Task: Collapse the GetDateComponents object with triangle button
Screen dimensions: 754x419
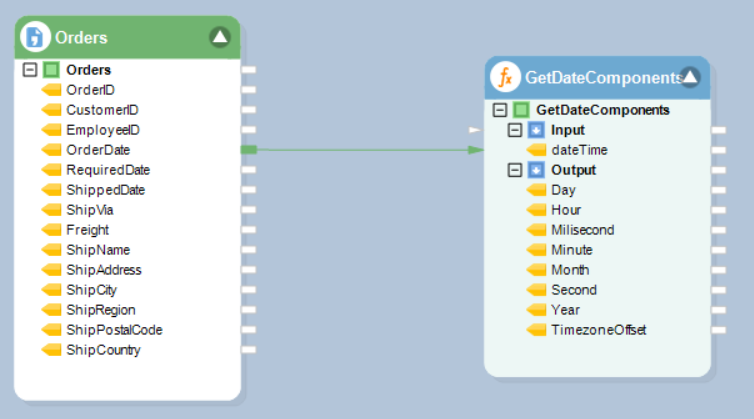Action: click(x=690, y=76)
